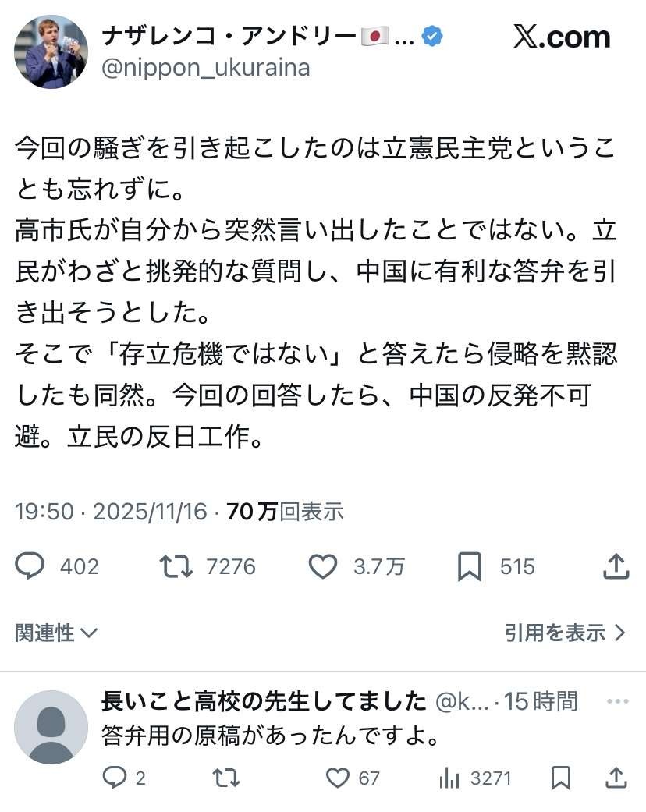646x812 pixels.
Task: Share the reply comment
Action: coord(616,777)
